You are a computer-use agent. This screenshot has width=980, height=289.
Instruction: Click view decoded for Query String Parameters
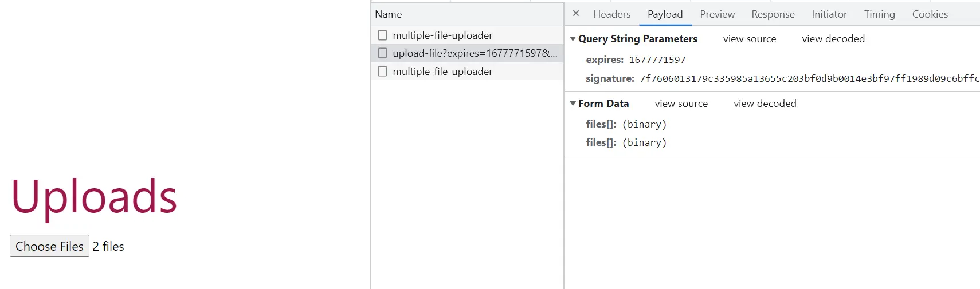tap(833, 39)
